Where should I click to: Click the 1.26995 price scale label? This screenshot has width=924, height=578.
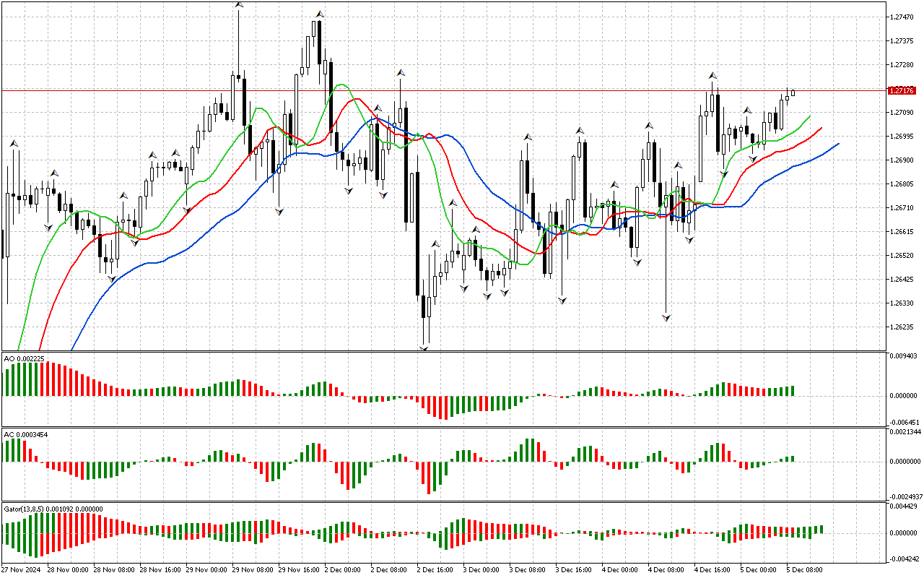coord(902,137)
